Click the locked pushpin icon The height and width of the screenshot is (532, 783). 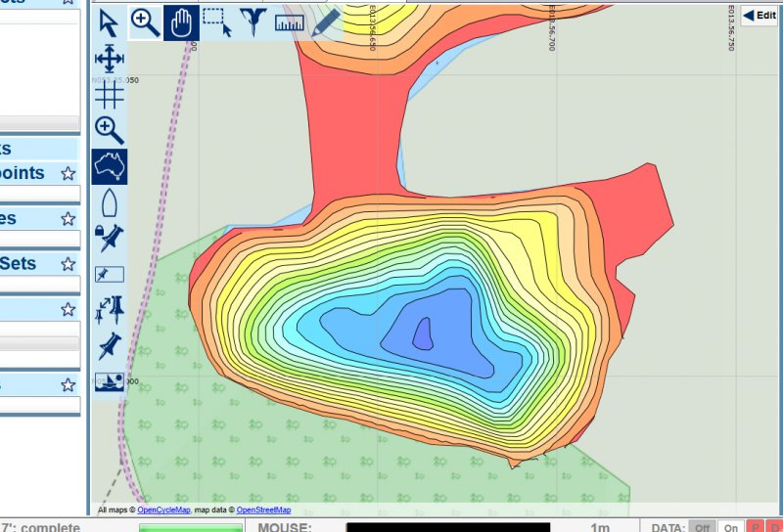[109, 238]
